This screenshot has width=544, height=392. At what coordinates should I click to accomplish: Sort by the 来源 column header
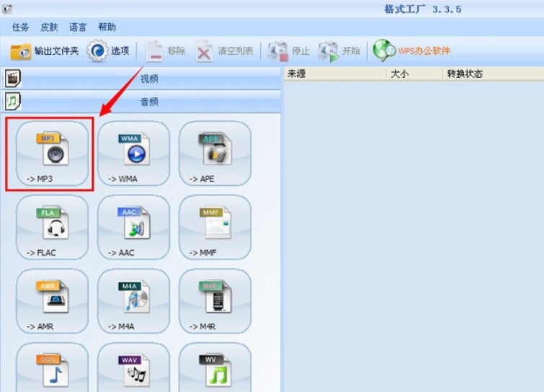pos(335,74)
